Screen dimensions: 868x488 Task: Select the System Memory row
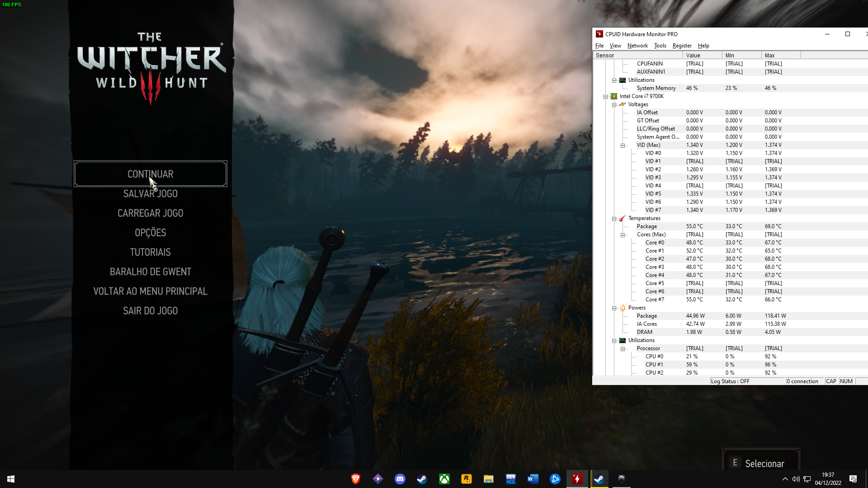click(730, 88)
